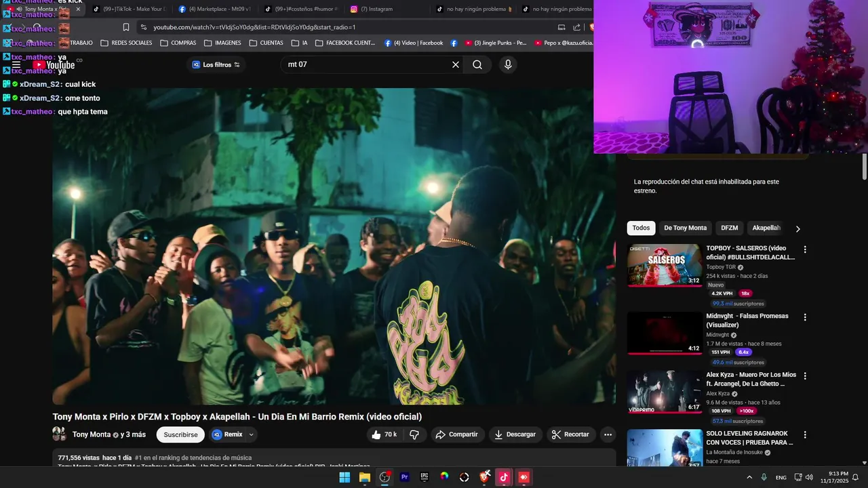Go to YouTube home via logo
Image resolution: width=868 pixels, height=488 pixels.
[x=54, y=65]
